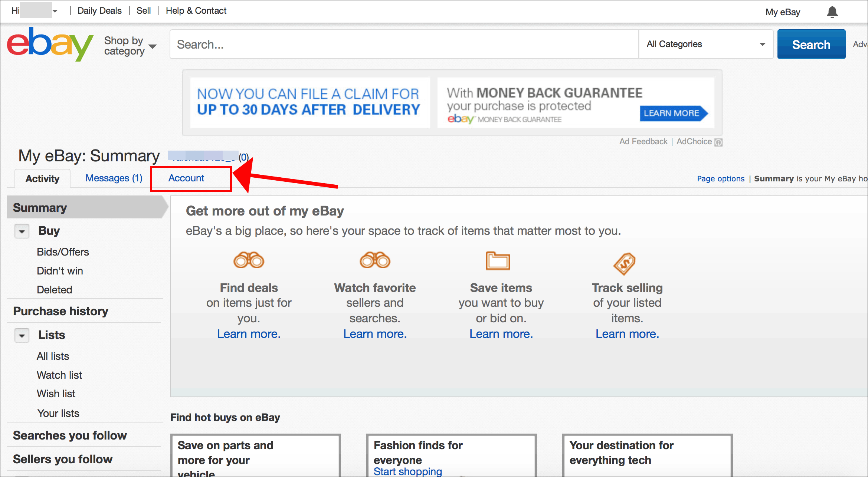
Task: Open Page options link
Action: coord(721,179)
